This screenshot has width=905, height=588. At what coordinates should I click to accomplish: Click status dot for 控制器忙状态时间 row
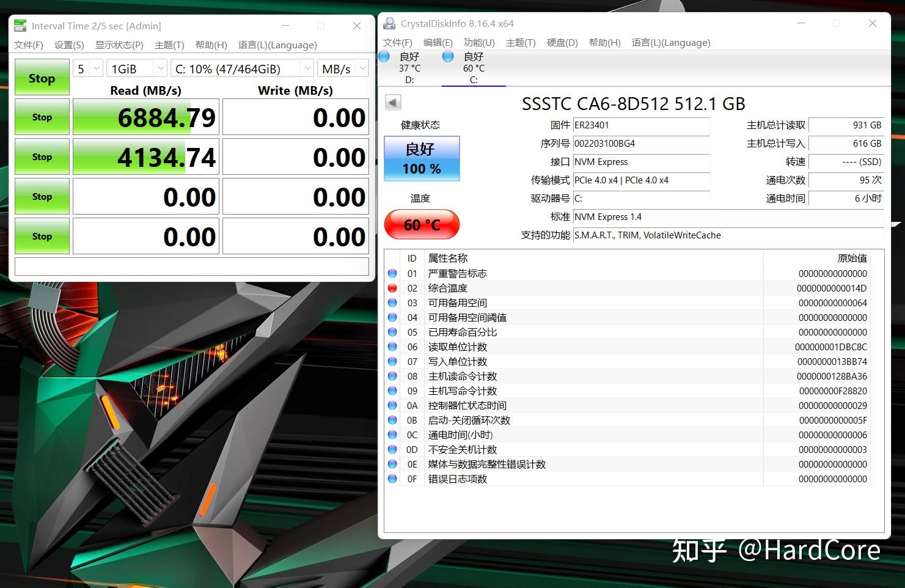pyautogui.click(x=392, y=405)
